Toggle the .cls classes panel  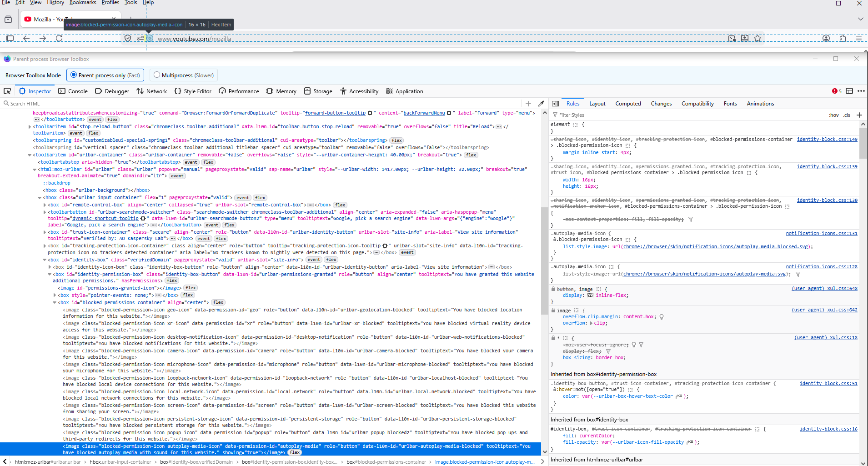tap(846, 115)
